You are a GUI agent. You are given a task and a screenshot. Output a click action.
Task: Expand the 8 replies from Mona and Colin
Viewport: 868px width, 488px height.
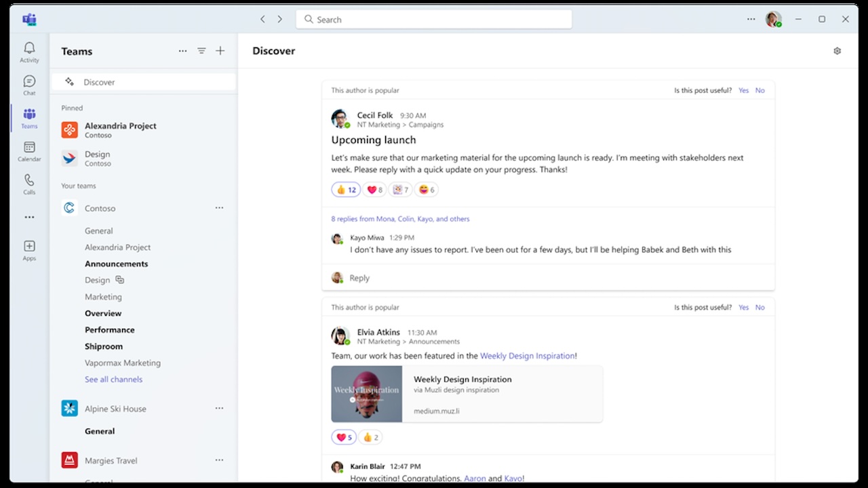click(x=400, y=218)
